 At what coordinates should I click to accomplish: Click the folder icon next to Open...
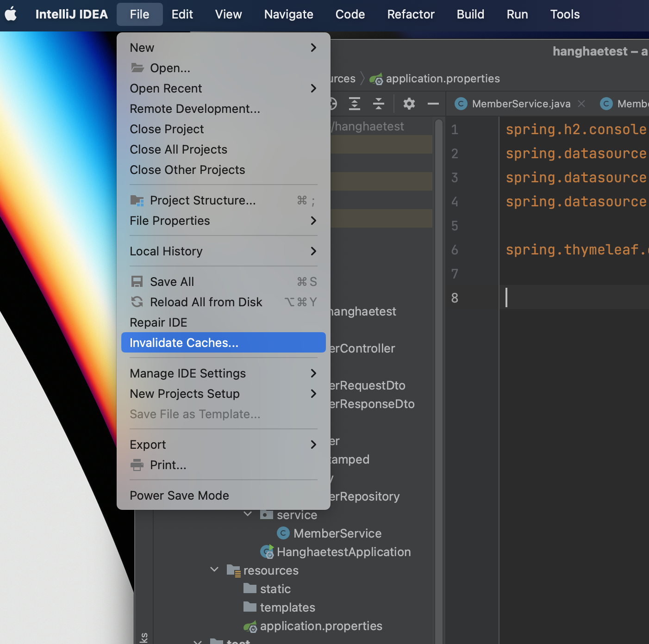pos(137,68)
